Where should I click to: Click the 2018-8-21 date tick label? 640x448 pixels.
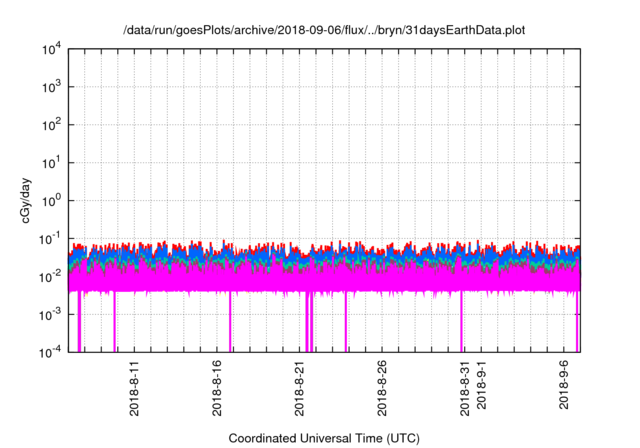299,388
